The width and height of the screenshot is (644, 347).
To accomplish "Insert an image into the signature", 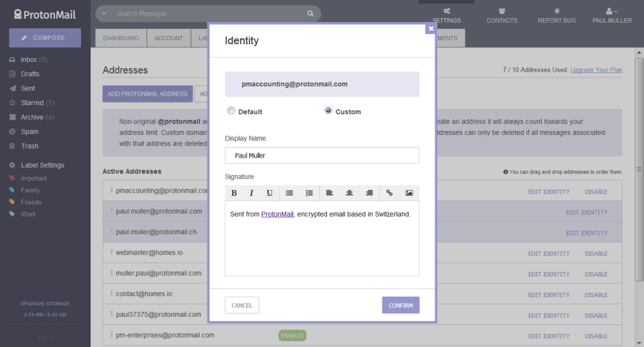I will pyautogui.click(x=409, y=193).
